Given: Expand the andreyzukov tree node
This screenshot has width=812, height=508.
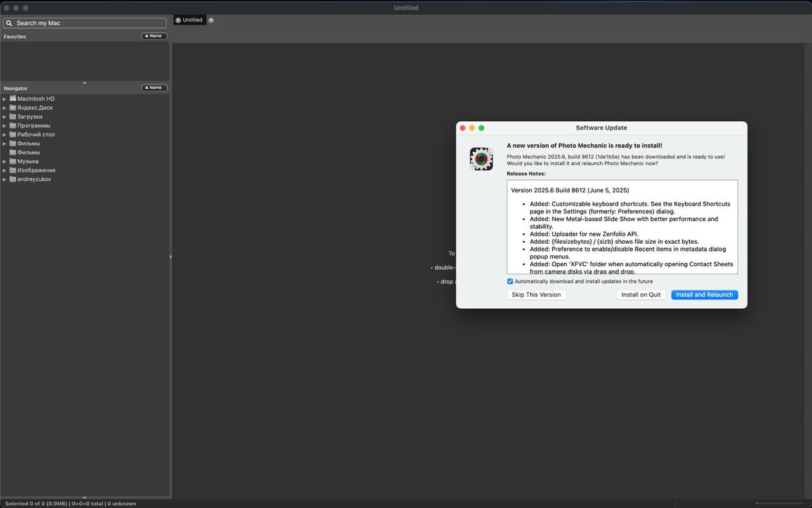Looking at the screenshot, I should (x=4, y=179).
